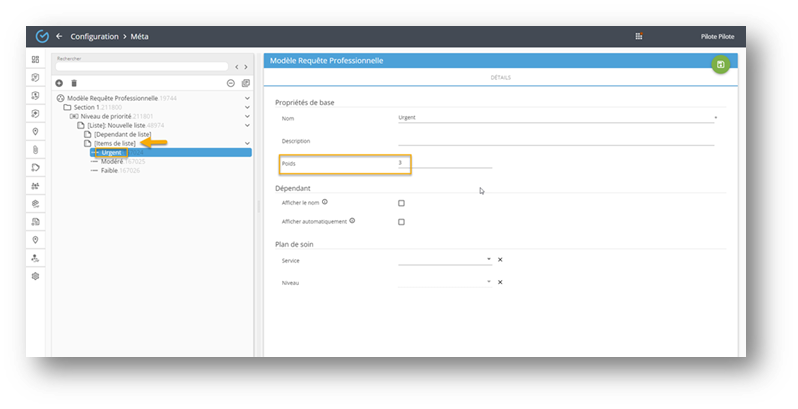The image size is (798, 409).
Task: Switch to the DÉTAILS tab
Action: point(502,78)
